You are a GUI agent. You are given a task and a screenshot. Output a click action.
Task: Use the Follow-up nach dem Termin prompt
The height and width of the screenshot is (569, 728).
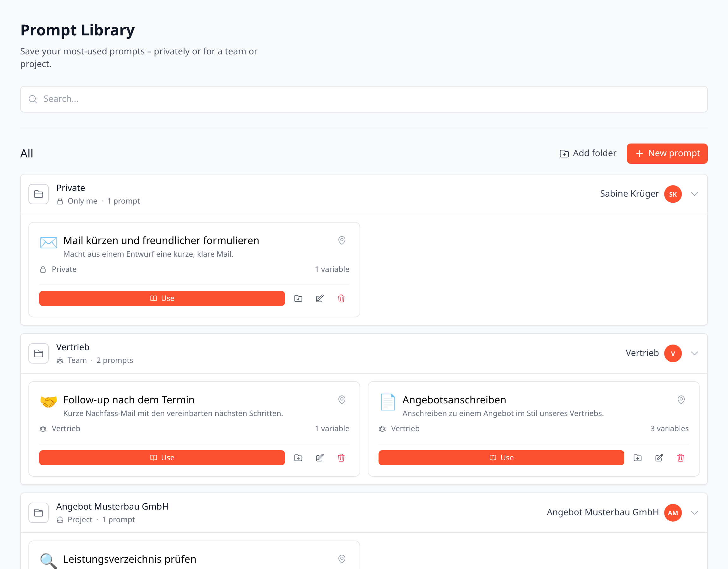(x=162, y=458)
